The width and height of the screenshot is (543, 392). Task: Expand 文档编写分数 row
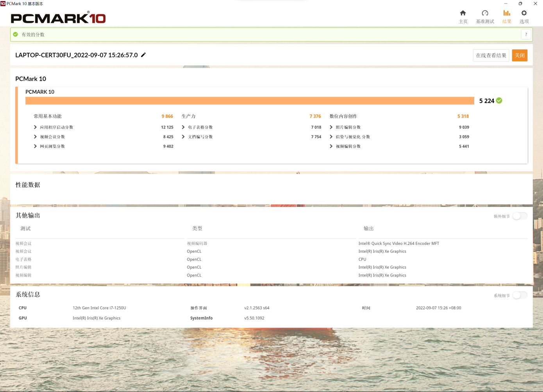click(183, 137)
